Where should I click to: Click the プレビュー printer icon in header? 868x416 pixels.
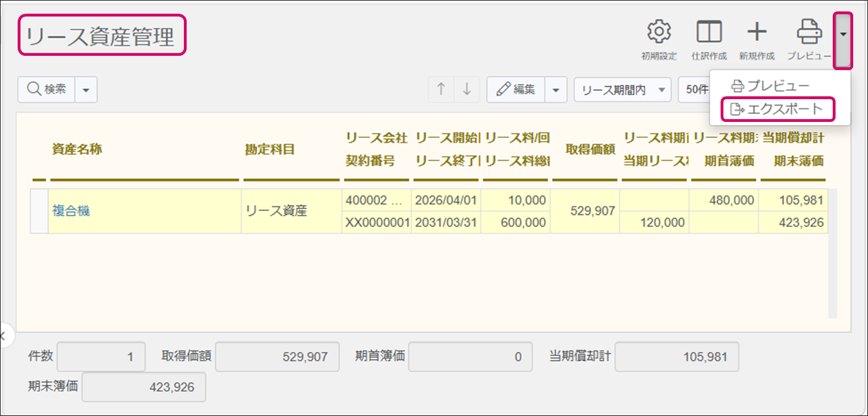[809, 39]
